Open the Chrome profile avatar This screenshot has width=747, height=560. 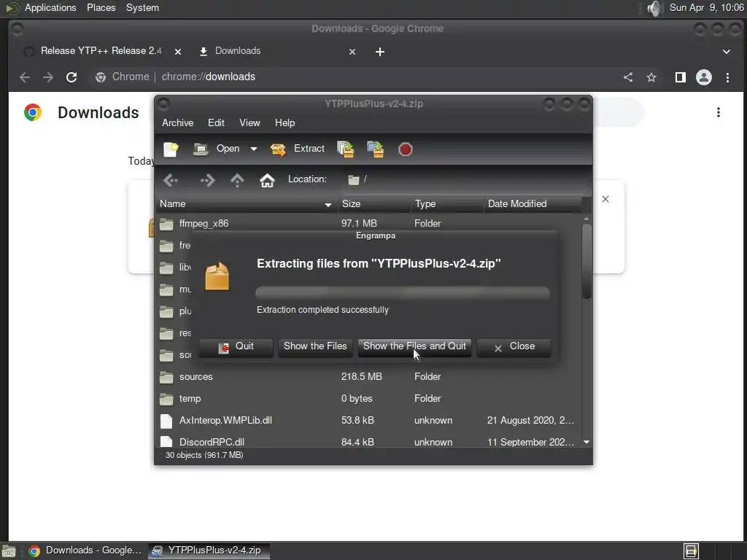pyautogui.click(x=704, y=77)
